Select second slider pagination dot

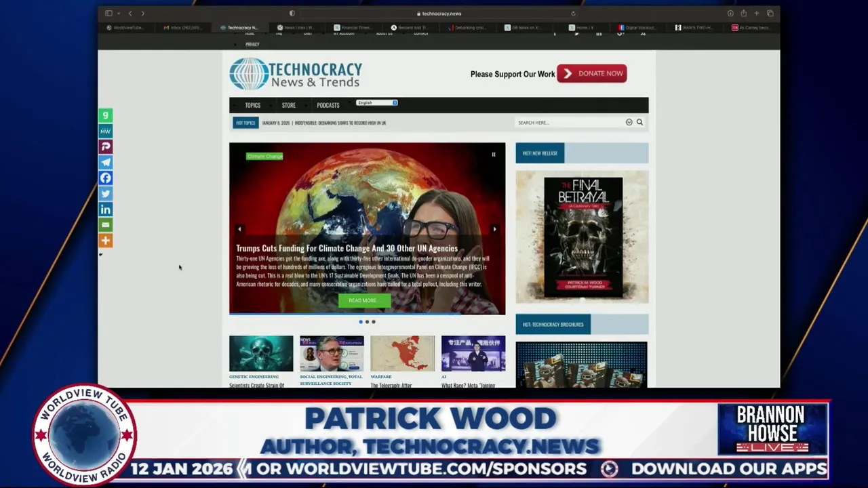pyautogui.click(x=367, y=322)
